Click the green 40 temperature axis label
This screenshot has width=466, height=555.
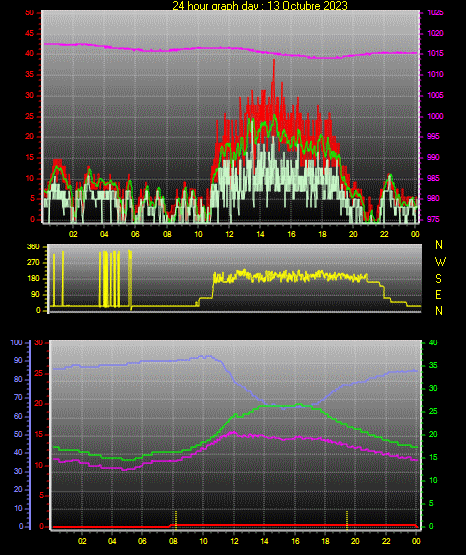click(x=433, y=343)
